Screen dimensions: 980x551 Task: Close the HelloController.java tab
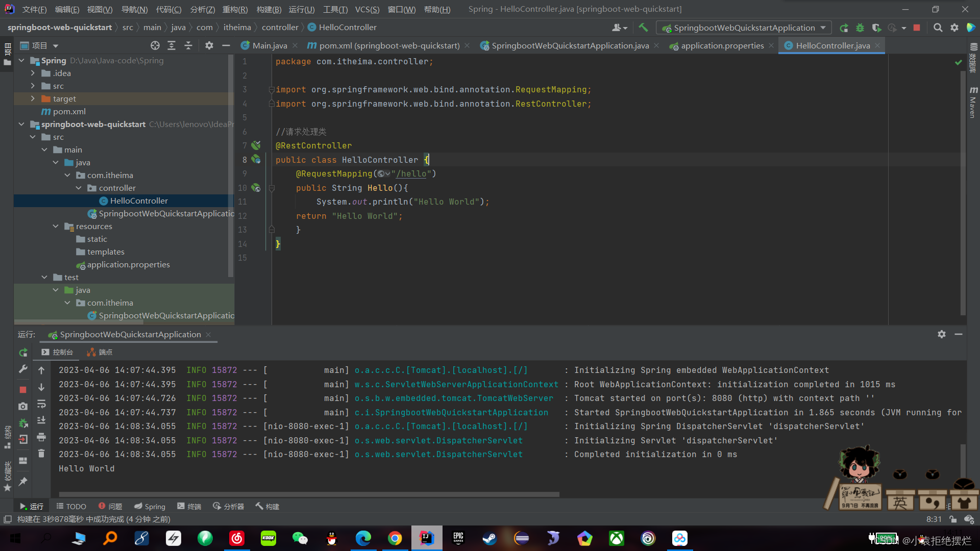pyautogui.click(x=877, y=45)
